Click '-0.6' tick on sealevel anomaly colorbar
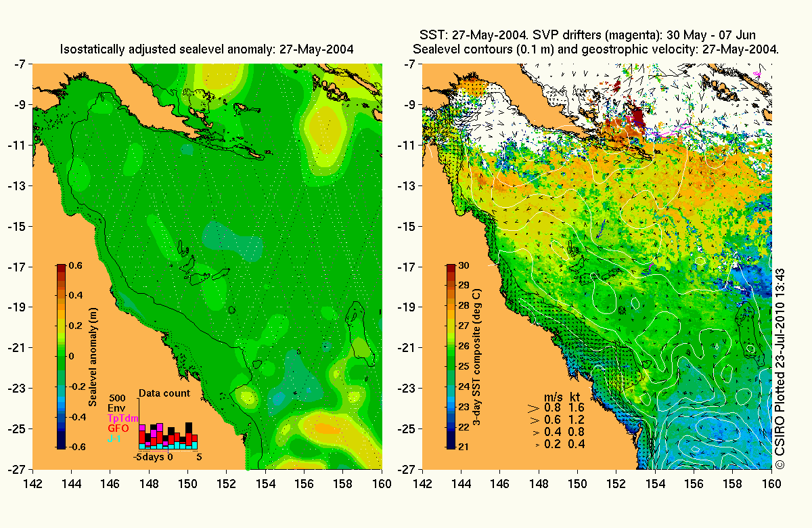Viewport: 812px width, 528px height. pyautogui.click(x=76, y=447)
